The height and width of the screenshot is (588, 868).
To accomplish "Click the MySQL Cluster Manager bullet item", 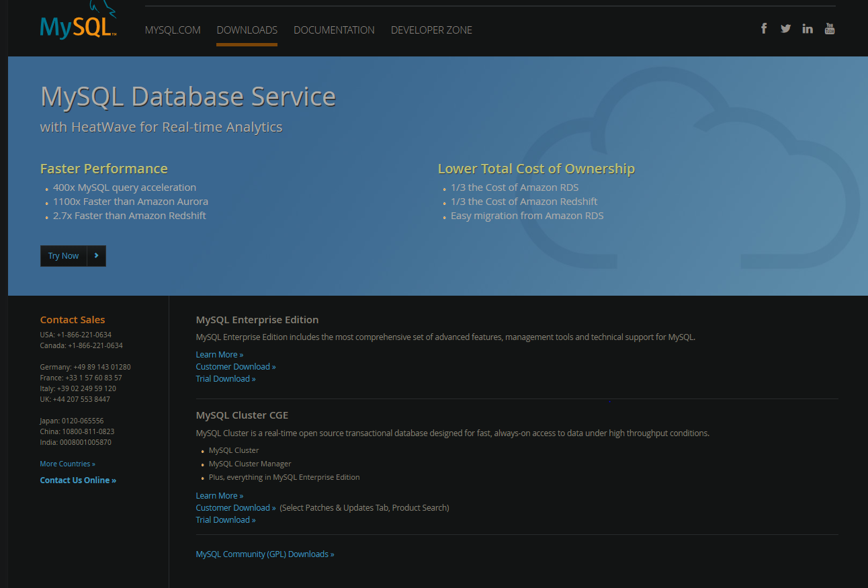I will pyautogui.click(x=250, y=464).
